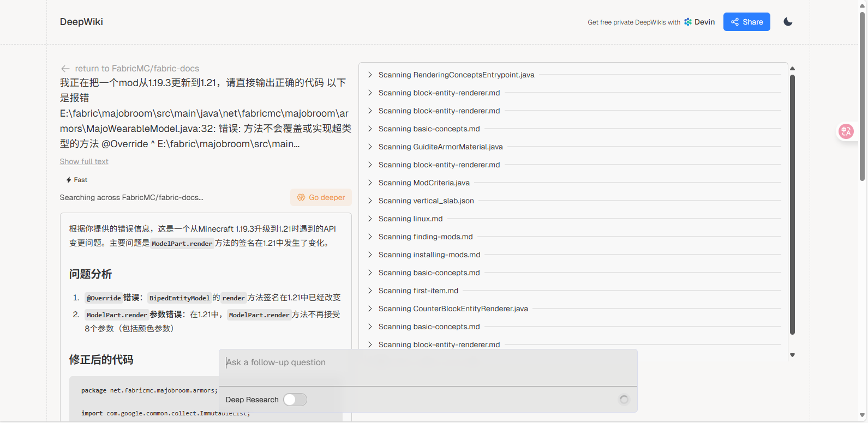Click 'Scanning linux.md' text

[411, 219]
